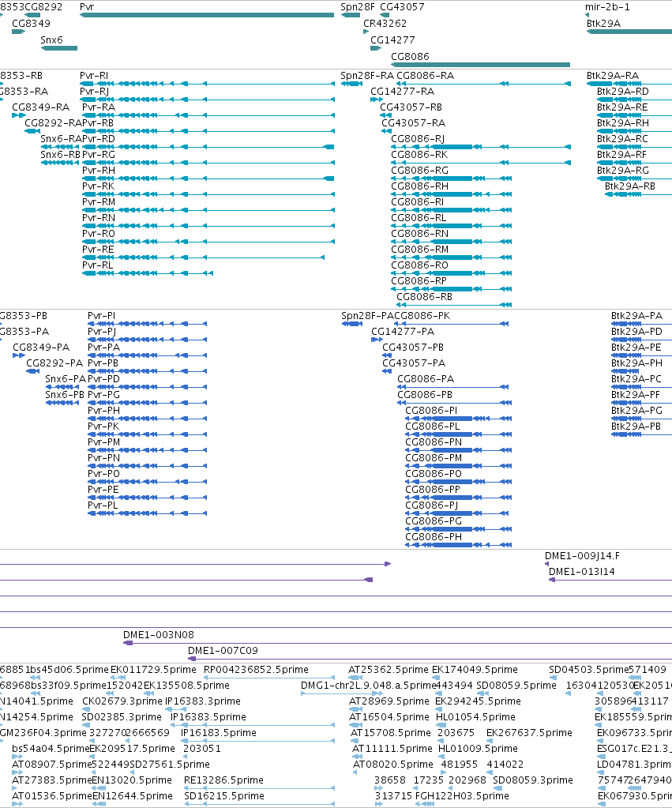Click the DME1-013I14 clone label
Viewport: 672px width, 808px height.
pyautogui.click(x=582, y=572)
